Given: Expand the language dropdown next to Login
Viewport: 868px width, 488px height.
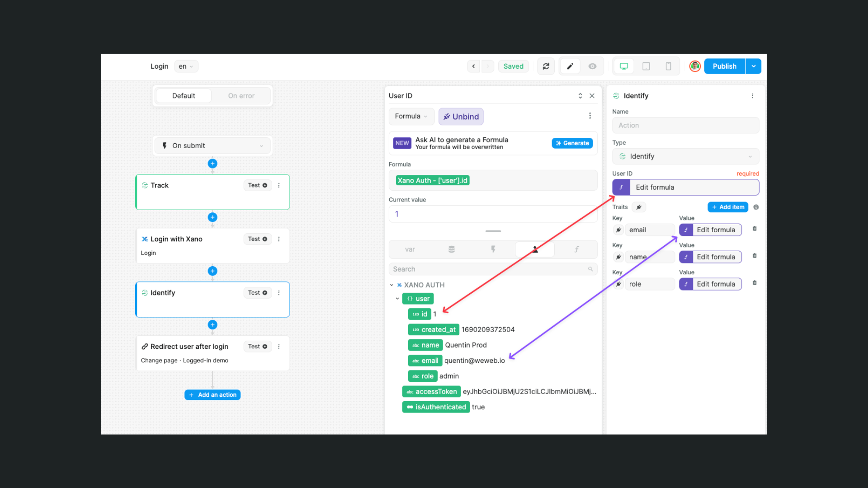Looking at the screenshot, I should [186, 66].
